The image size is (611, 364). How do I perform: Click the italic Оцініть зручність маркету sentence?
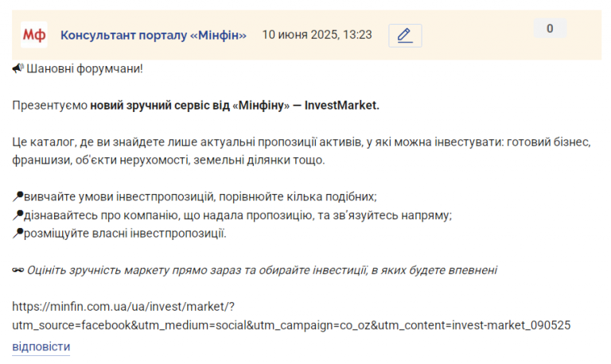point(262,269)
